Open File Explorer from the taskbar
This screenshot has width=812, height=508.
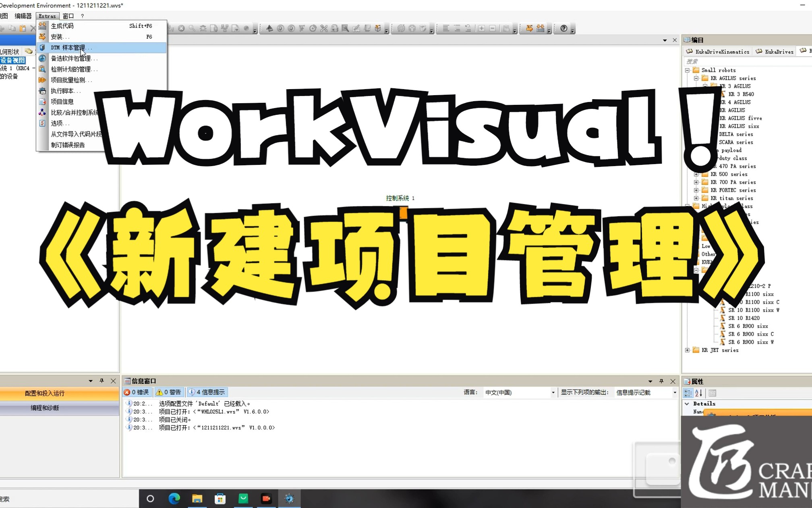197,499
